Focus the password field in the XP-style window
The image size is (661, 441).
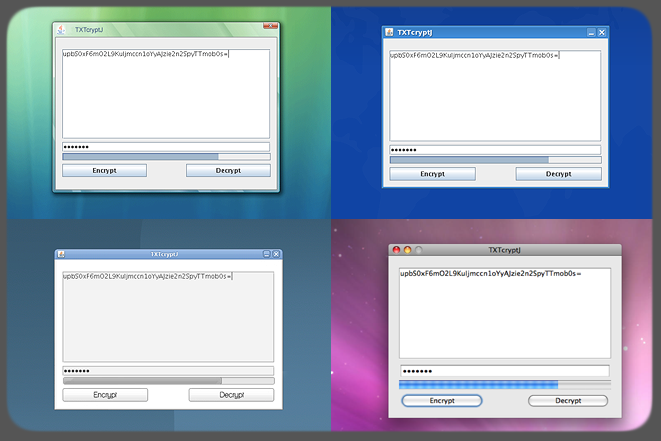click(x=495, y=150)
